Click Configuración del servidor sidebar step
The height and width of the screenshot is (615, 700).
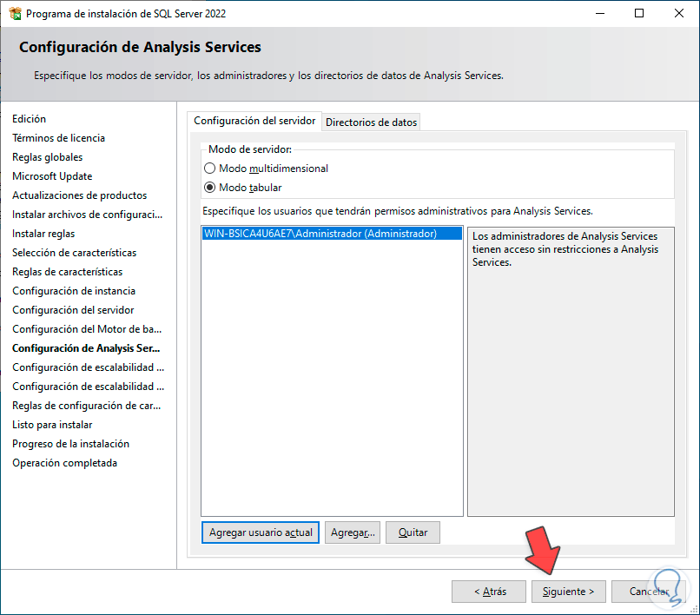click(73, 310)
